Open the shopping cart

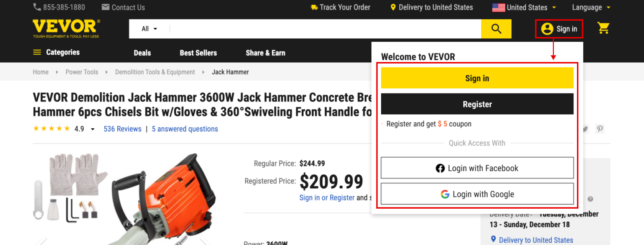tap(603, 28)
